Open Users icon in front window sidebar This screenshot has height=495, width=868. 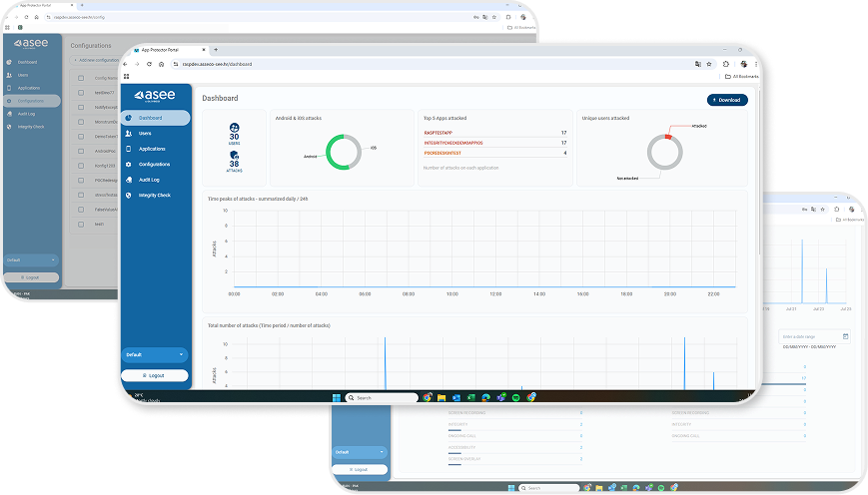tap(130, 133)
